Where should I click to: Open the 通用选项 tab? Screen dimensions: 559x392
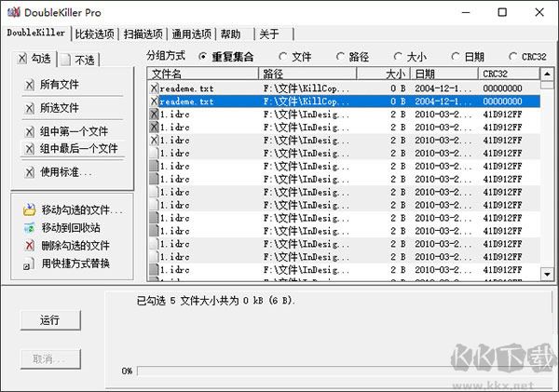191,34
